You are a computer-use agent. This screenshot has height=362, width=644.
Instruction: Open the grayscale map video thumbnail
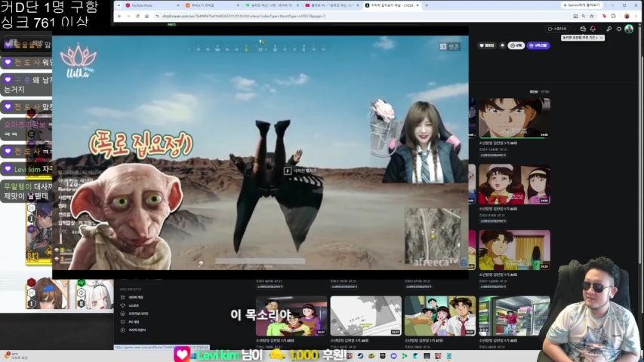(365, 316)
